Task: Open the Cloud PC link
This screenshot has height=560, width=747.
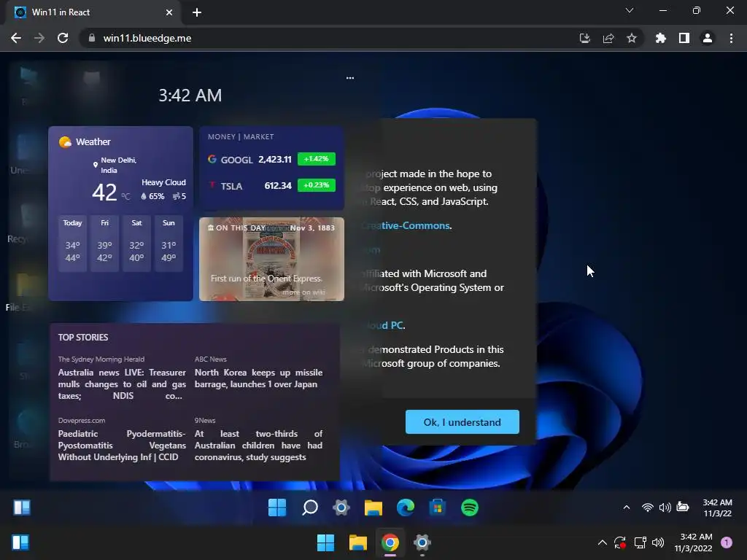Action: [384, 325]
